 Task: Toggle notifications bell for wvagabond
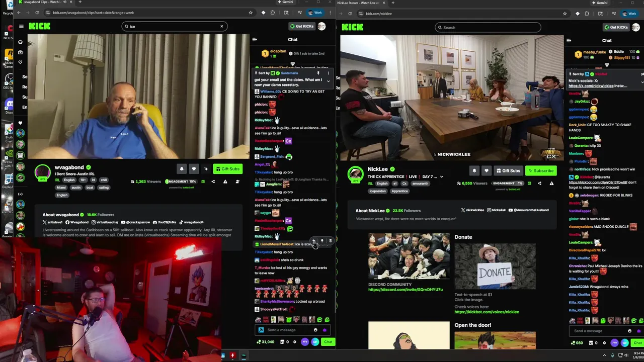pyautogui.click(x=182, y=169)
